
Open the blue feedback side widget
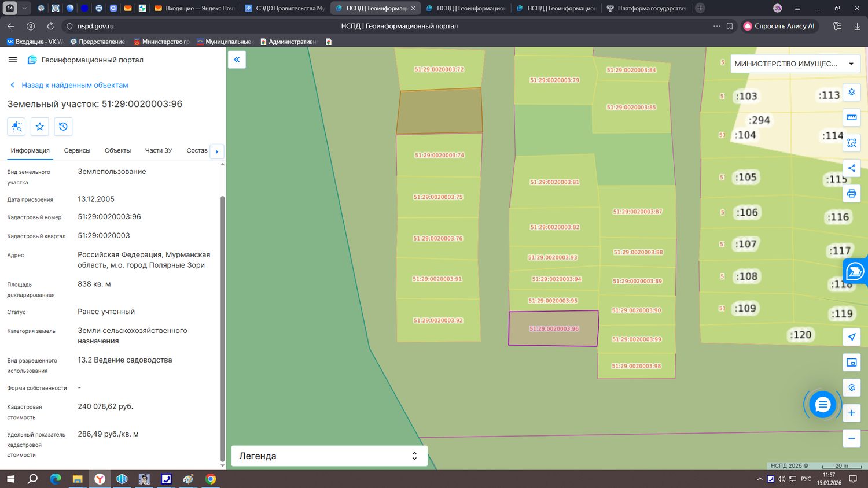(x=855, y=271)
